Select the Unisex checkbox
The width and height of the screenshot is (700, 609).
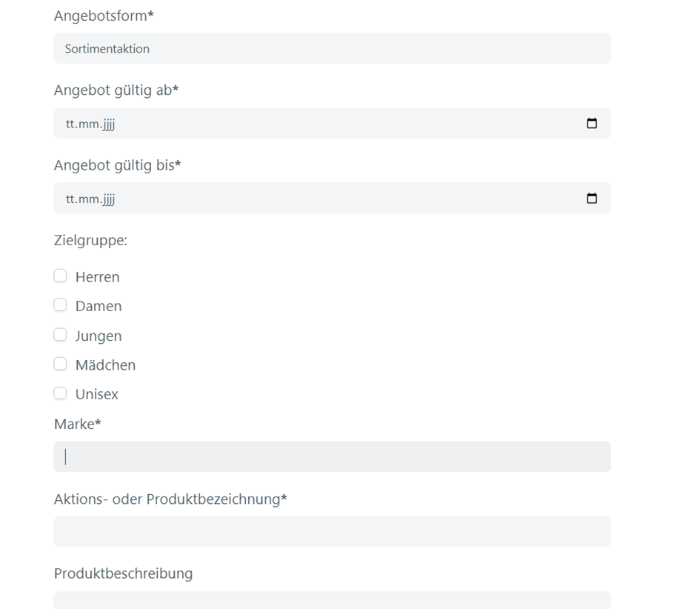tap(61, 393)
